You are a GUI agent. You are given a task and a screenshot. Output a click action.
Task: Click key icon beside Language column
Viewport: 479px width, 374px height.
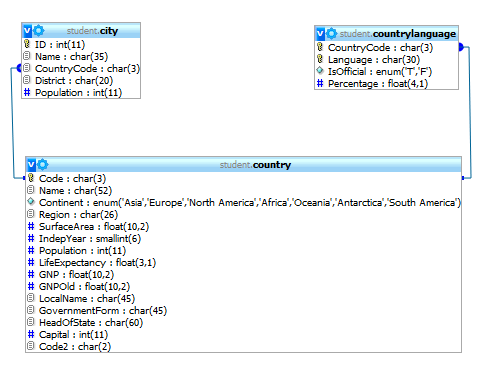pyautogui.click(x=320, y=59)
